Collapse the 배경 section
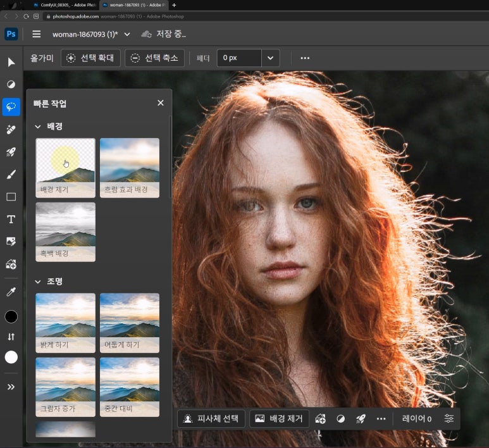Screen dimensions: 489x448 tap(38, 127)
